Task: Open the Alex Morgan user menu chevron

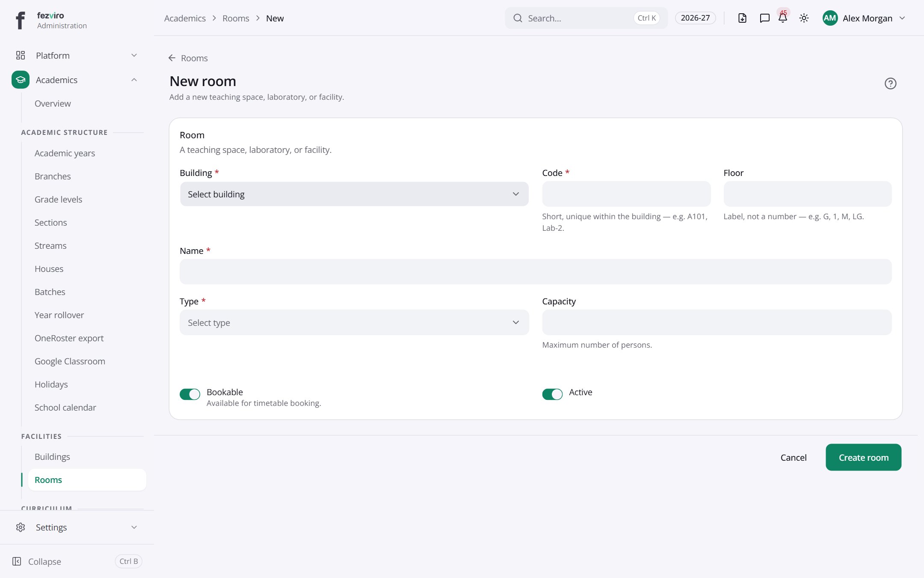Action: point(902,18)
